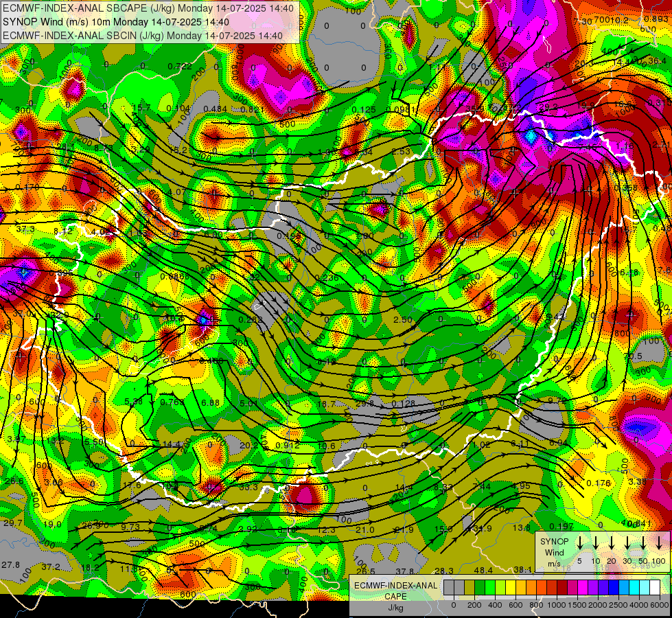This screenshot has height=618, width=672.
Task: Click the 30 m/s wind arrow in legend
Action: tap(627, 542)
